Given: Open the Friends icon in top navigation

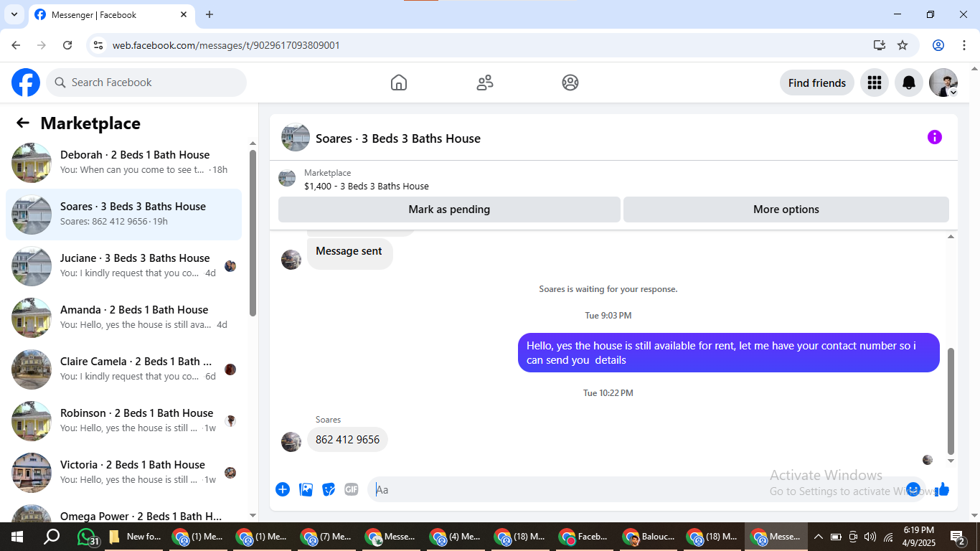Looking at the screenshot, I should [x=485, y=83].
